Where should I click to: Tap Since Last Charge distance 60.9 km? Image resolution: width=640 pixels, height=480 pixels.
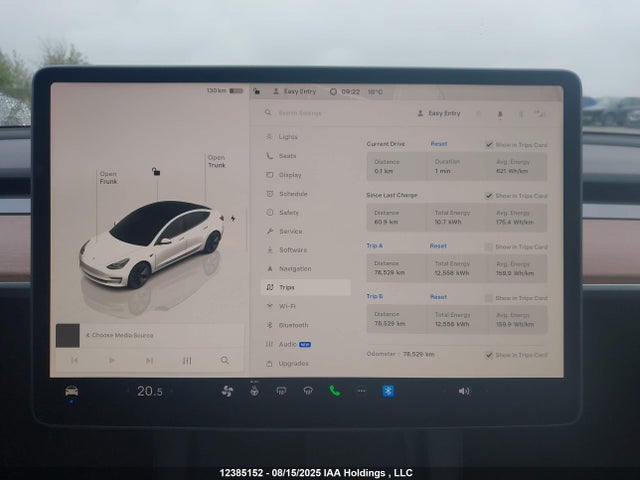(386, 222)
